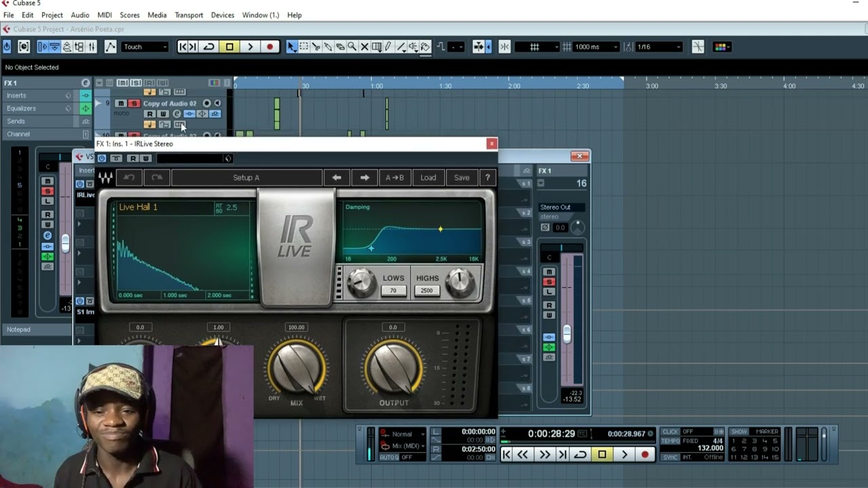The image size is (868, 488).
Task: Select the Draw pencil tool
Action: tap(389, 47)
